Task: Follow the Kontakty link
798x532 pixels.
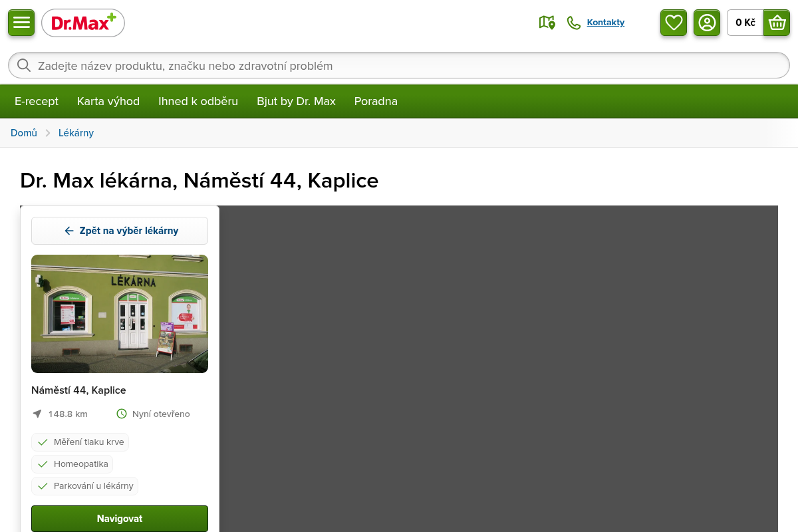Action: (x=606, y=23)
